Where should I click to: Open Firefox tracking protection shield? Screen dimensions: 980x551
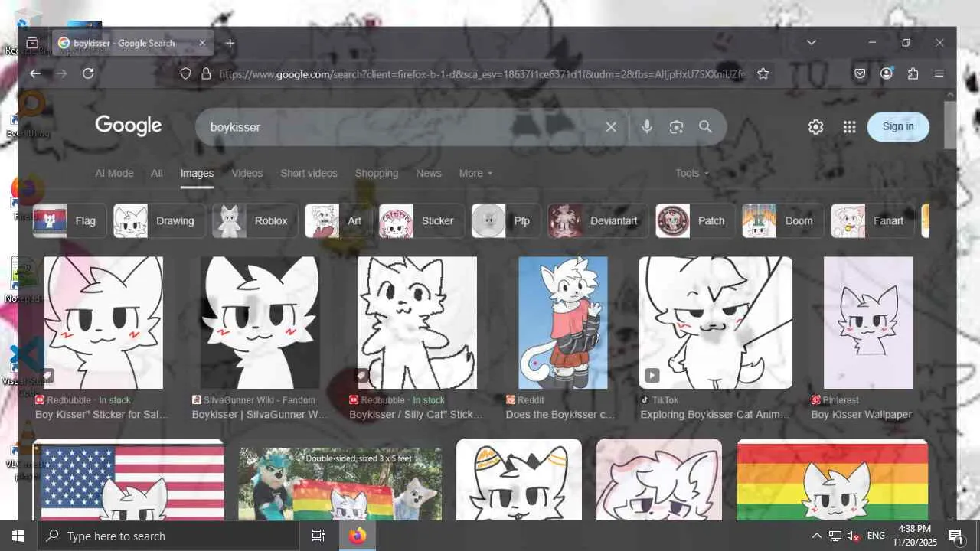pyautogui.click(x=185, y=73)
